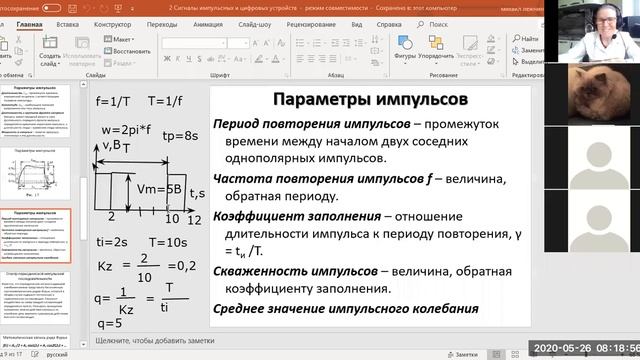Open the font name combo box
Image resolution: width=640 pixels, height=360 pixels.
coord(194,43)
